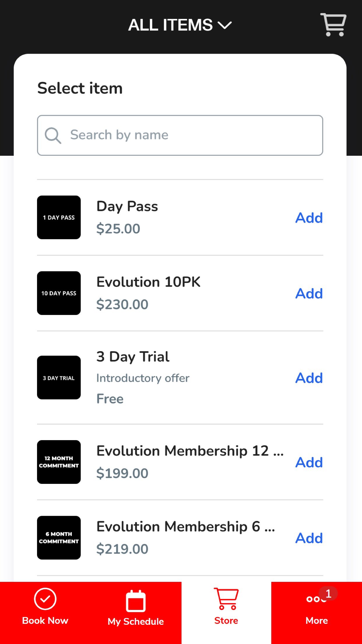
Task: Select the Day Pass item title
Action: point(127,206)
